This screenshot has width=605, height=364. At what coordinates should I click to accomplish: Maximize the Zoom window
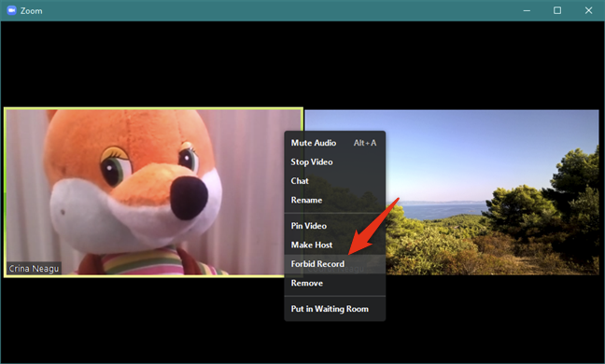click(557, 10)
